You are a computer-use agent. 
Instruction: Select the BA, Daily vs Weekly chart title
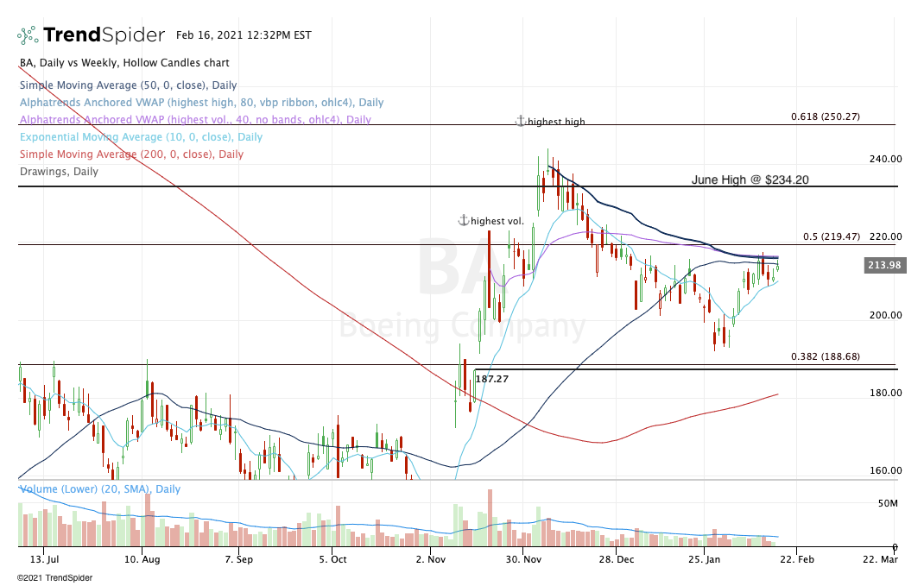pyautogui.click(x=124, y=62)
